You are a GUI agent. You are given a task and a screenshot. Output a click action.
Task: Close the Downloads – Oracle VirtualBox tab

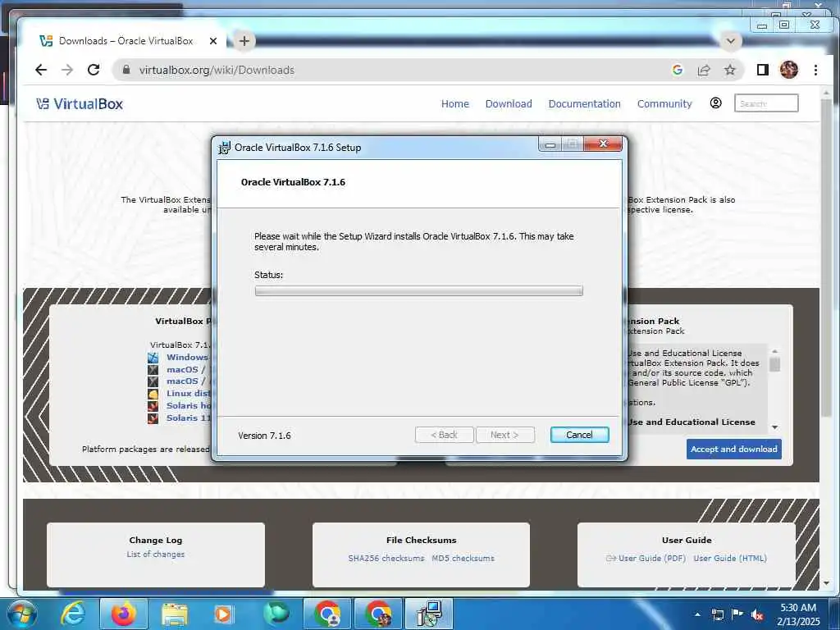pos(213,41)
